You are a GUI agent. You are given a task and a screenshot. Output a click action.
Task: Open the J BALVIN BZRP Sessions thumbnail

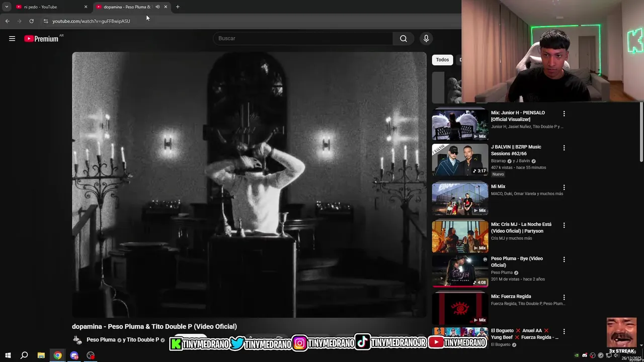460,159
